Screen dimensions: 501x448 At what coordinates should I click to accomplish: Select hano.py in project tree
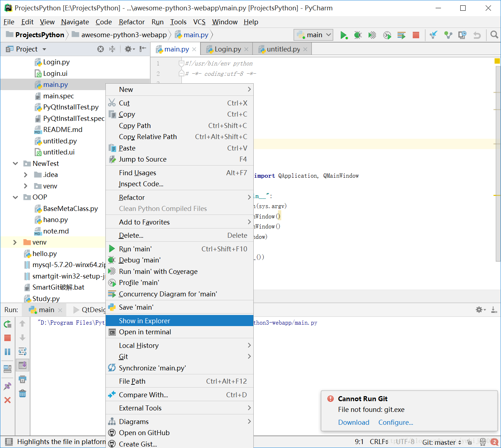click(51, 220)
